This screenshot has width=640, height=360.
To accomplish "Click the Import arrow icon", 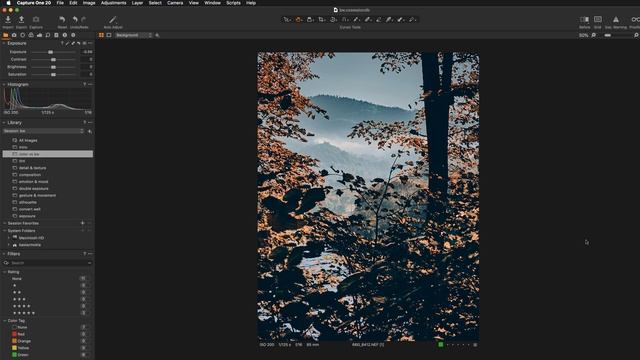I will click(8, 20).
